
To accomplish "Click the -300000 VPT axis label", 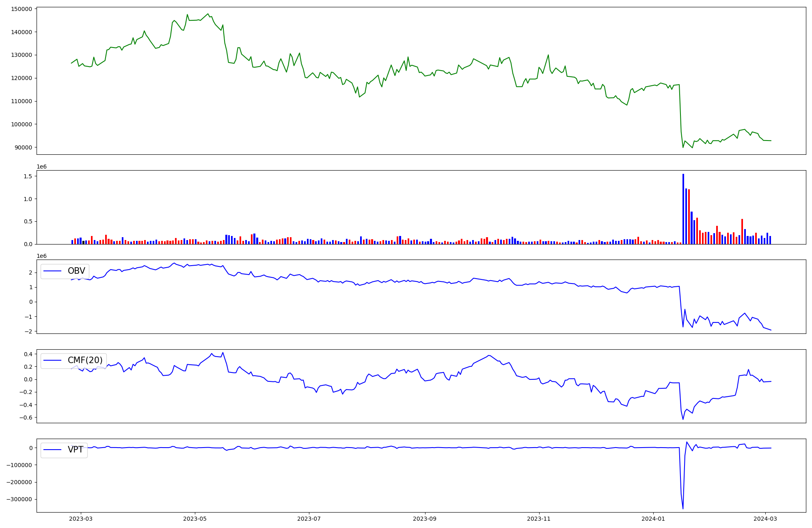I will (18, 500).
